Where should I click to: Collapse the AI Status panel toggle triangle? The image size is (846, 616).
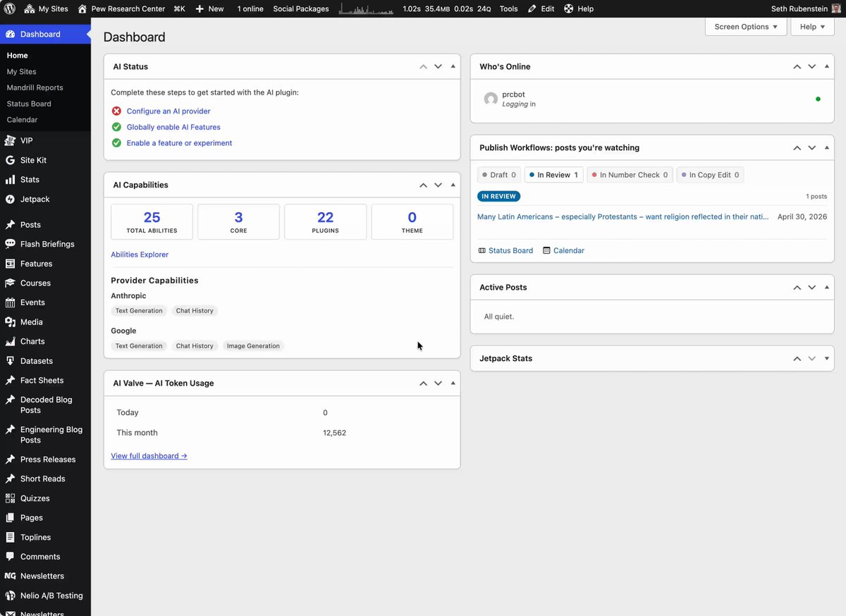click(453, 66)
